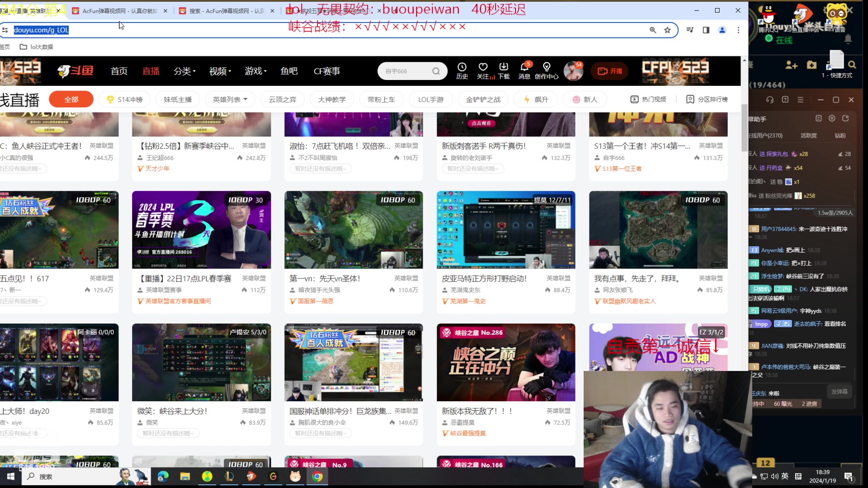Open the 下载 download icon
868x488 pixels.
504,68
